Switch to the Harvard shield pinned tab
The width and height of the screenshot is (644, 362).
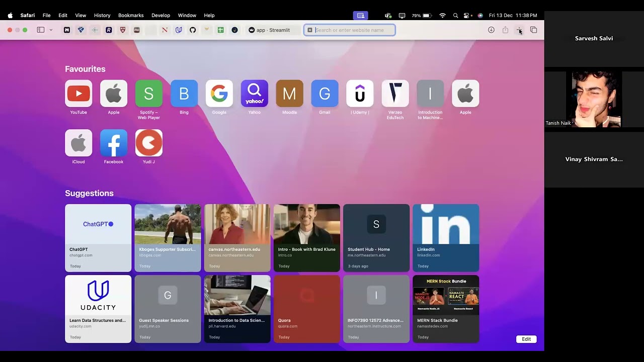click(x=123, y=30)
